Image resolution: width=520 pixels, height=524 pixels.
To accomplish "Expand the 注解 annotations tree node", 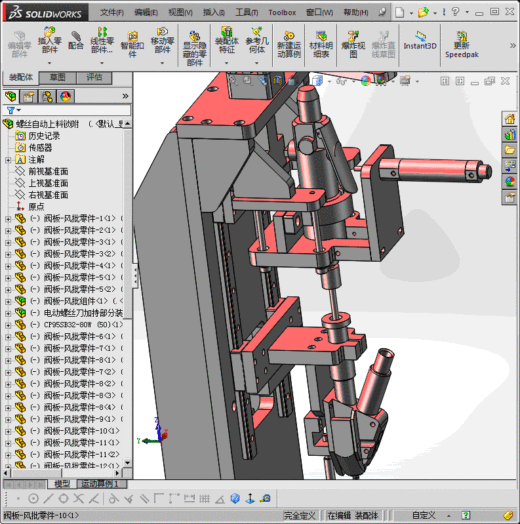I will pyautogui.click(x=8, y=160).
